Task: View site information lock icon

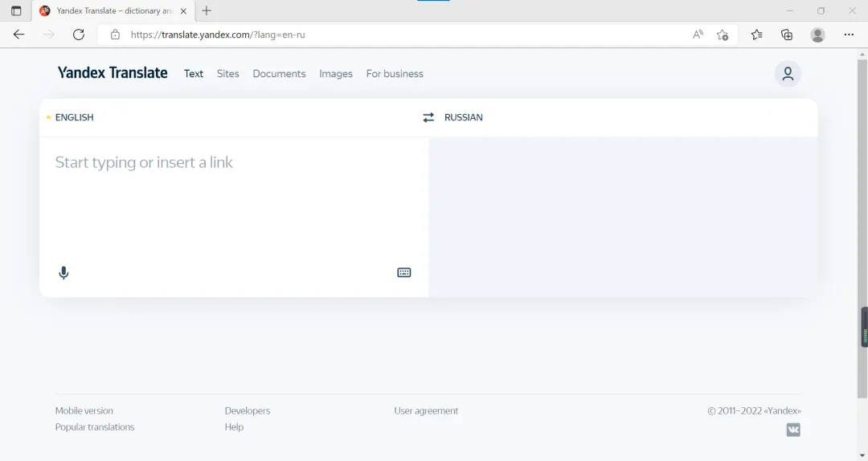Action: tap(115, 35)
